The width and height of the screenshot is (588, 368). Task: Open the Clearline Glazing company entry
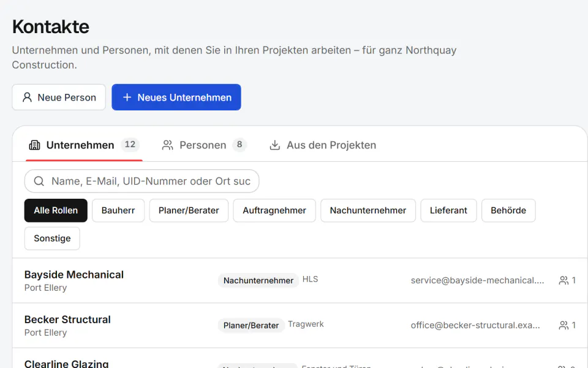(300, 358)
